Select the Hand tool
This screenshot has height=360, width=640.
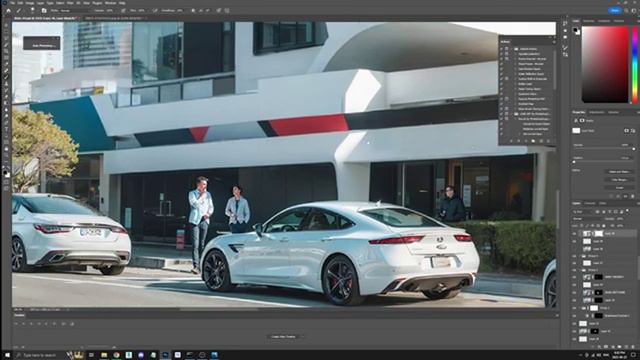(6, 149)
